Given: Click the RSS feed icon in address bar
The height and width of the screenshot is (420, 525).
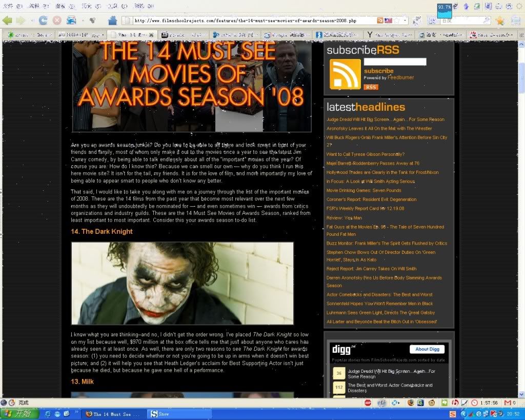Looking at the screenshot, I should tap(380, 21).
